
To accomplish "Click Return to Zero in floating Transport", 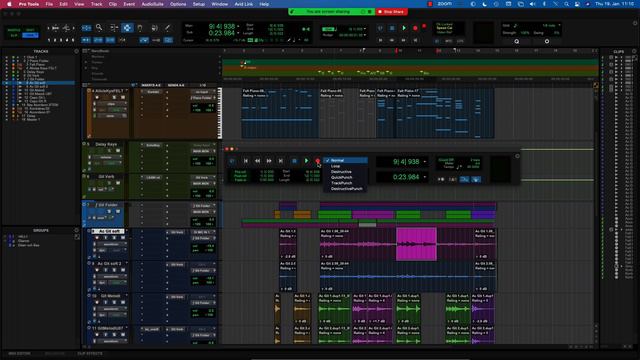I will (x=246, y=161).
